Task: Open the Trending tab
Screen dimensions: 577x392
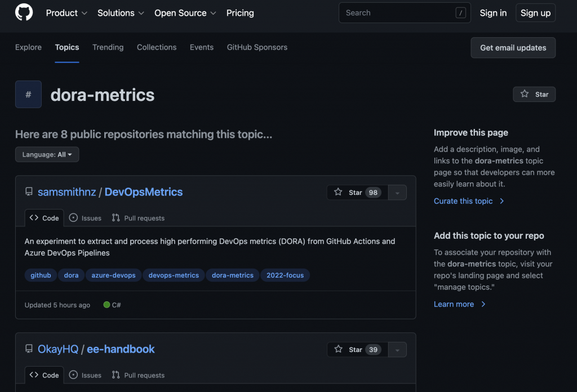Action: (x=108, y=47)
